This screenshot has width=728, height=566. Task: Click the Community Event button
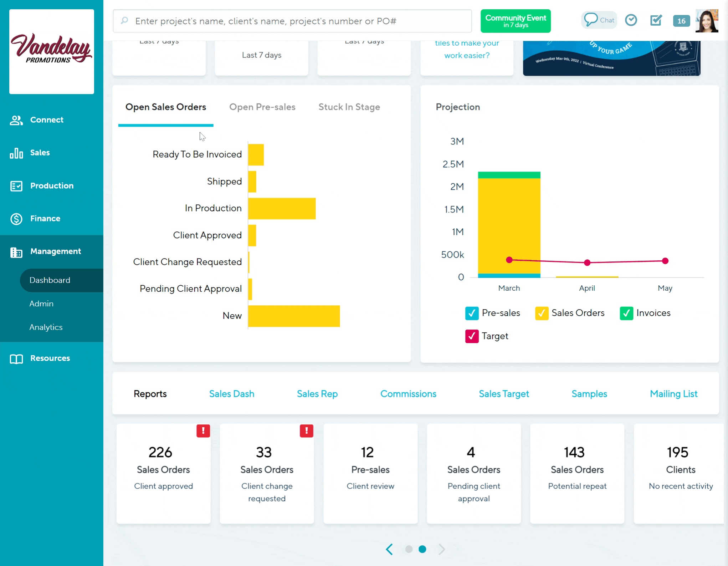coord(515,21)
